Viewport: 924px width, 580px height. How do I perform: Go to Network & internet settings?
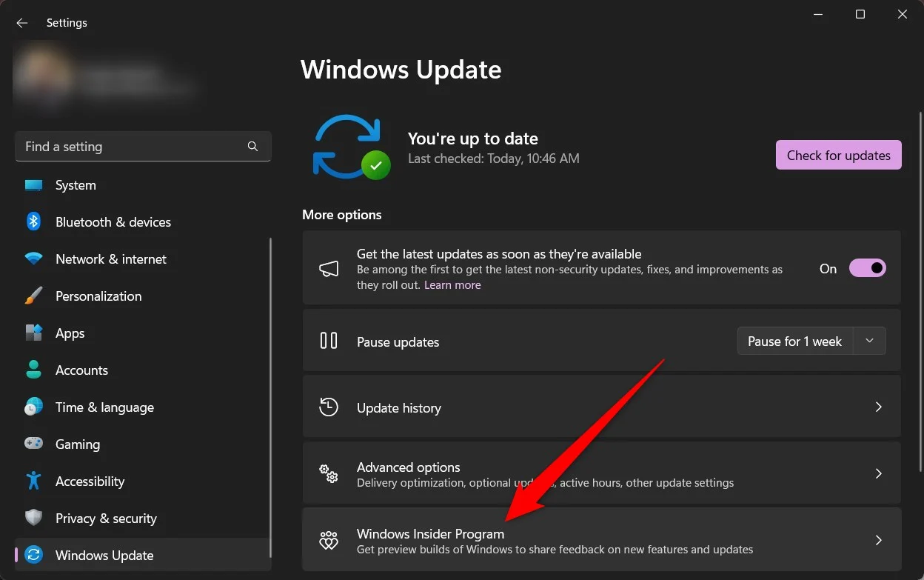click(x=143, y=259)
